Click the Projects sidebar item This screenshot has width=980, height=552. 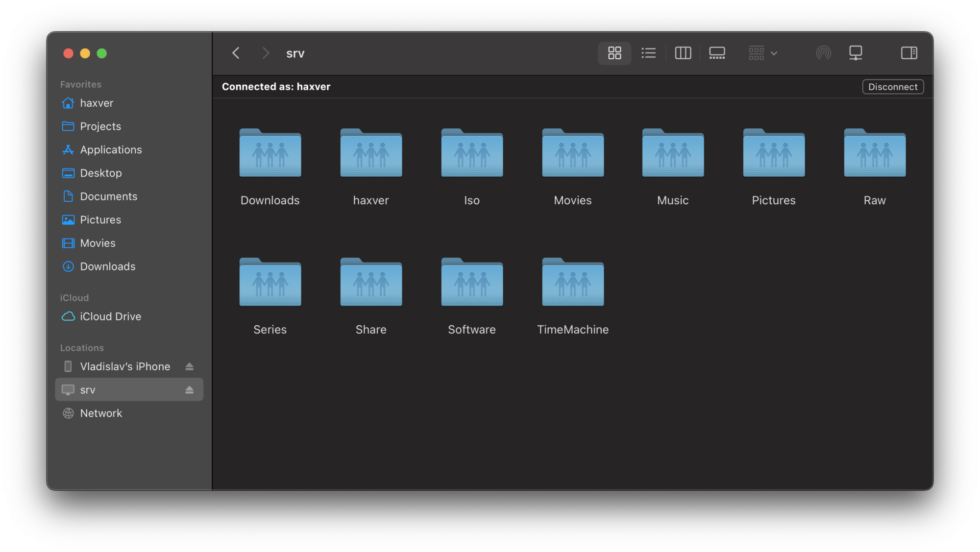[x=100, y=126]
